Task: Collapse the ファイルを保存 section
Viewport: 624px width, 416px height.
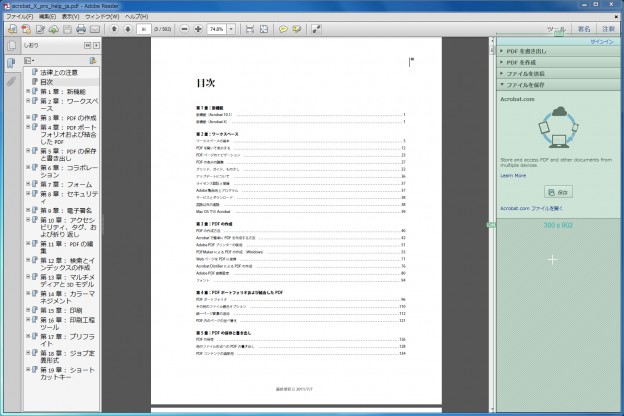Action: click(558, 85)
